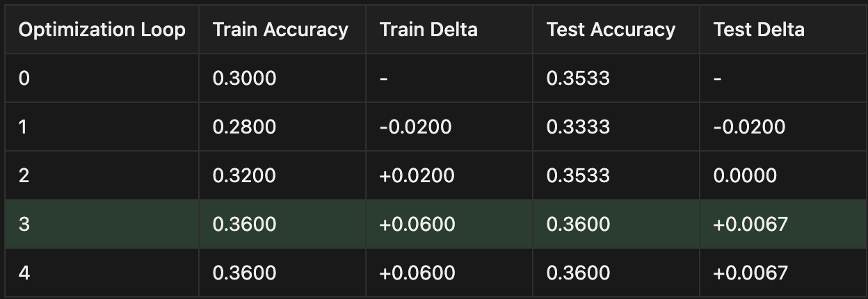Click the test delta 0.0000 cell

click(745, 175)
